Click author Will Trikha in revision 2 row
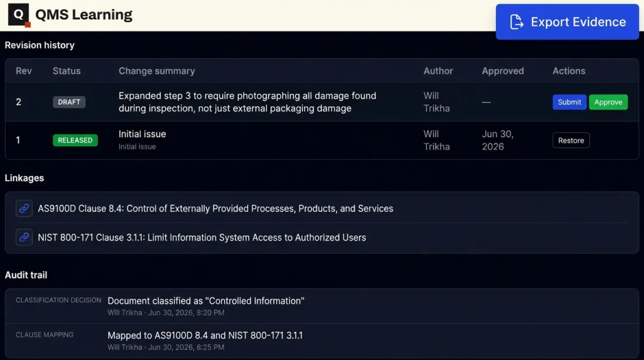 tap(436, 102)
